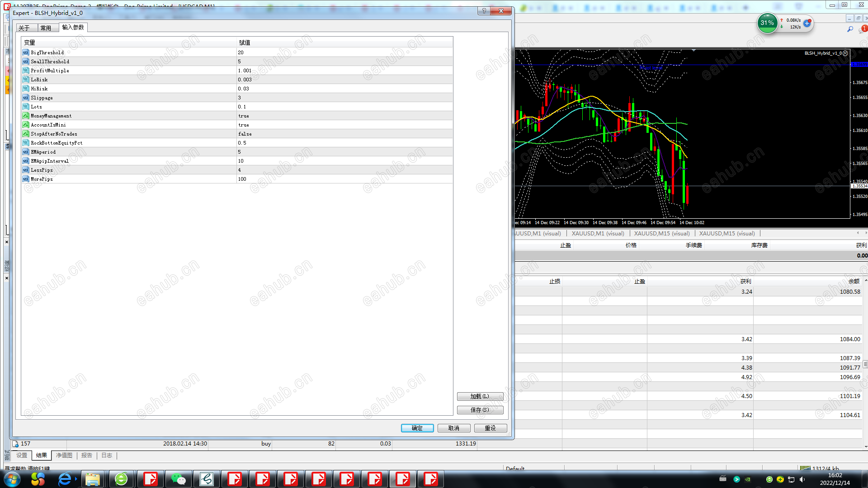
Task: Click the magnifier search icon in MetaTrader
Action: 850,29
